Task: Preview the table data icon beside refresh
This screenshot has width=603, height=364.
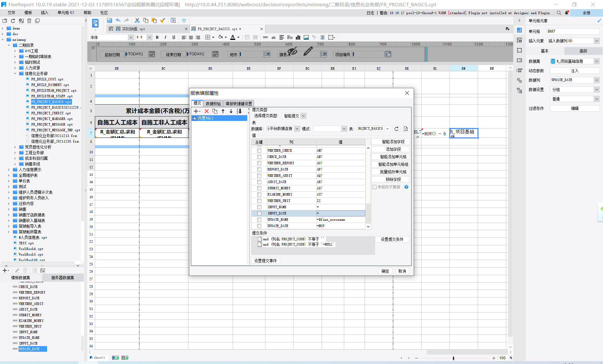Action: [406, 129]
